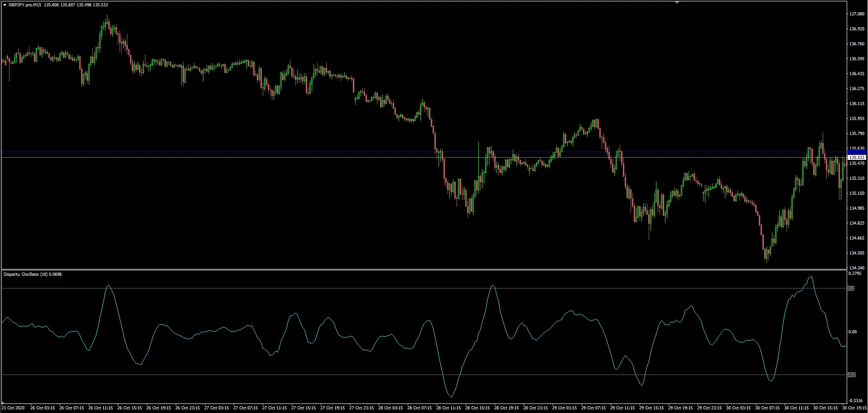Click the dropdown triangle beside GBPJPY.pro,M15
This screenshot has width=868, height=413.
click(5, 5)
